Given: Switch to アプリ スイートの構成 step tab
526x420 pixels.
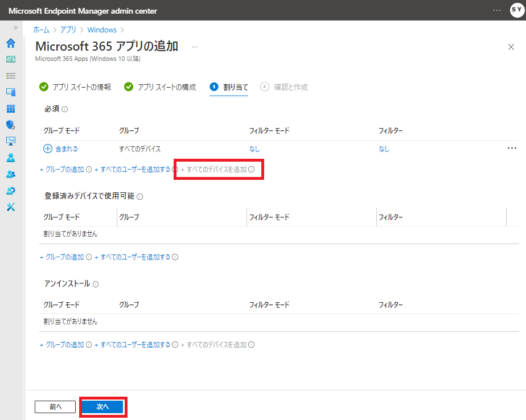Looking at the screenshot, I should (160, 87).
